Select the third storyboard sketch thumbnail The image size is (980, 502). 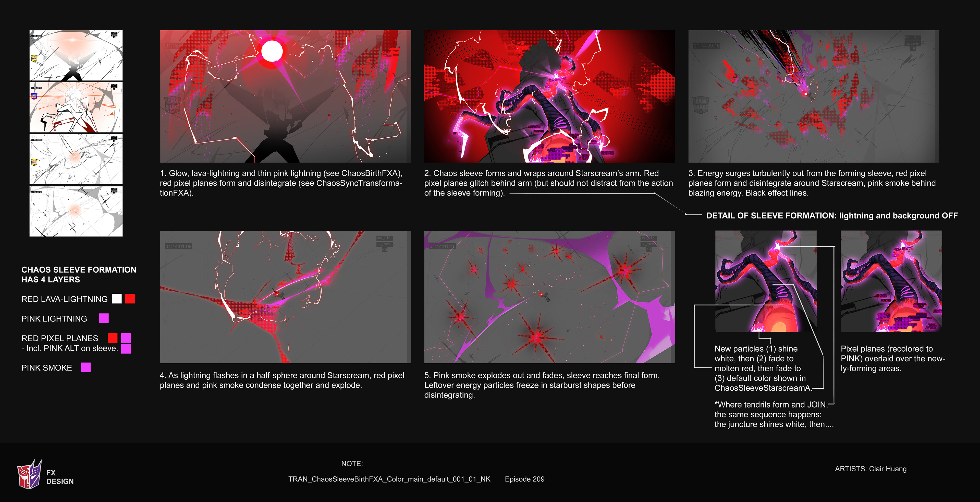pos(76,160)
